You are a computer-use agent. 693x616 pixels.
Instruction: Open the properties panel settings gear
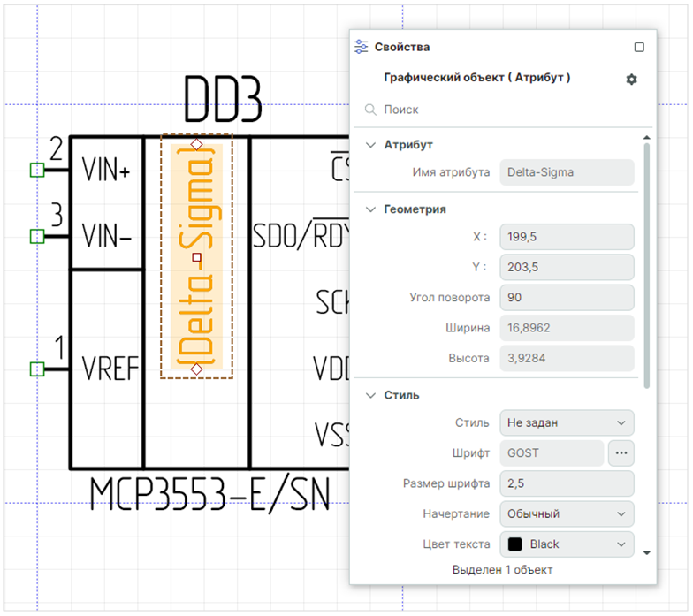point(631,80)
